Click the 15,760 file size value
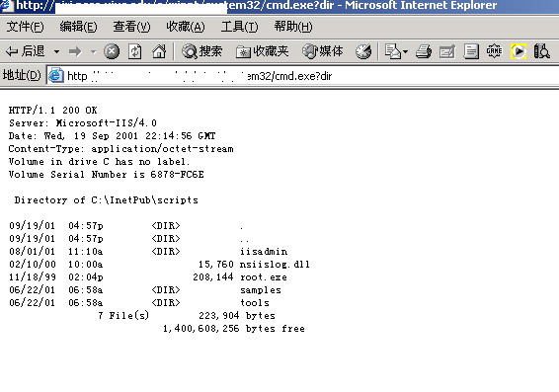The width and height of the screenshot is (559, 392). click(216, 265)
